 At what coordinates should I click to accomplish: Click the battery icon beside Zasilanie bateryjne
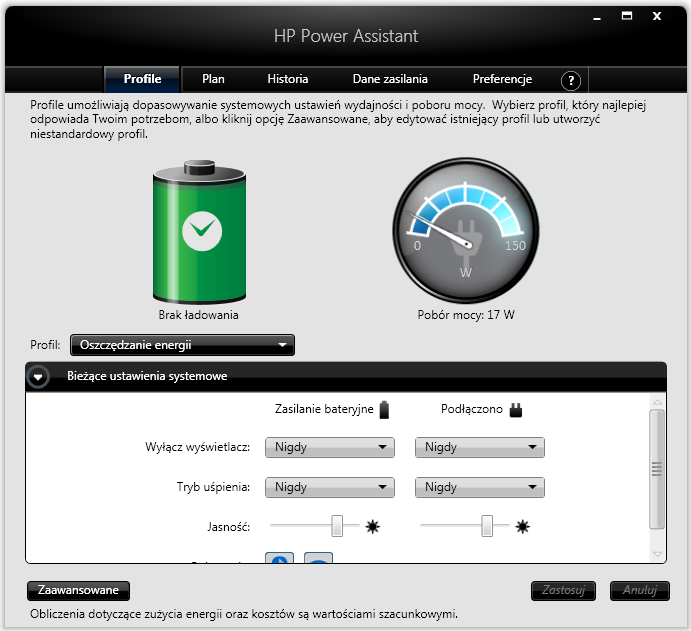(x=384, y=410)
